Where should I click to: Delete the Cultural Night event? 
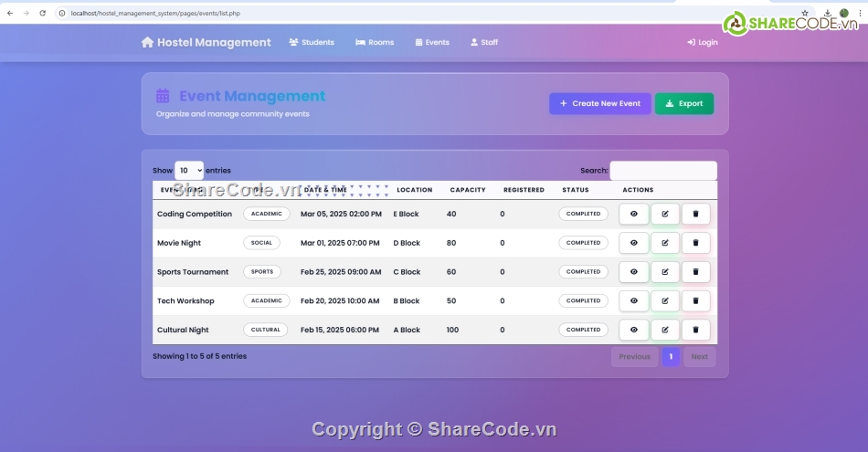click(x=695, y=330)
